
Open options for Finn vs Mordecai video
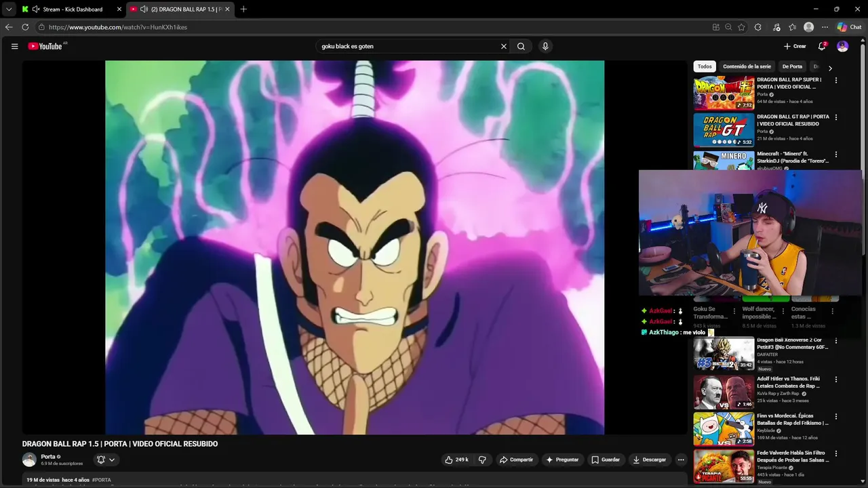point(835,416)
